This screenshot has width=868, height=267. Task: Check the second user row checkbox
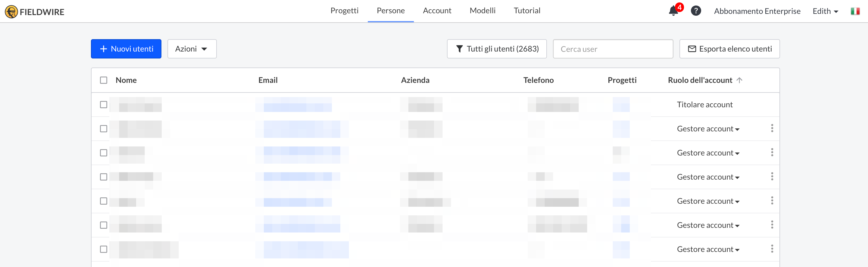(103, 129)
